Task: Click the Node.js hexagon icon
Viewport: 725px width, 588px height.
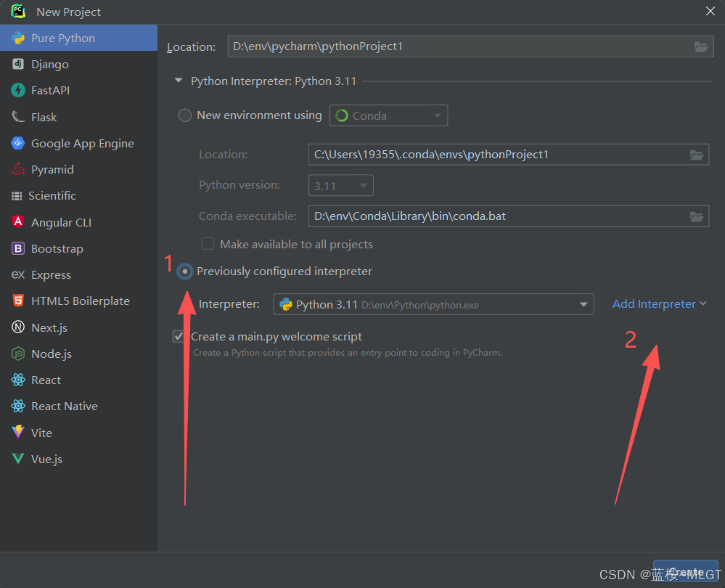Action: point(18,354)
